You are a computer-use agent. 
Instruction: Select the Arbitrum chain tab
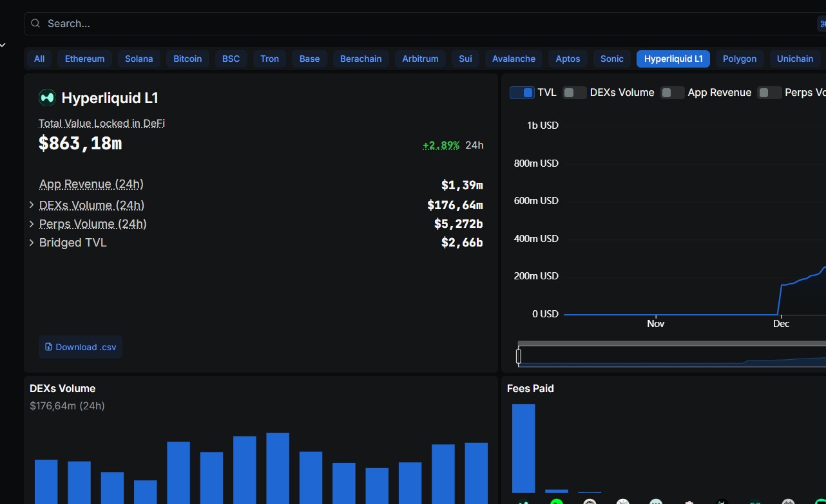[x=420, y=59]
